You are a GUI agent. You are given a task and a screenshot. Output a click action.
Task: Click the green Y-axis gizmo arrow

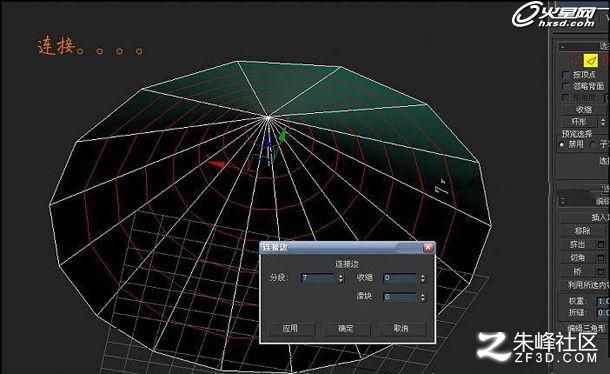tap(282, 135)
